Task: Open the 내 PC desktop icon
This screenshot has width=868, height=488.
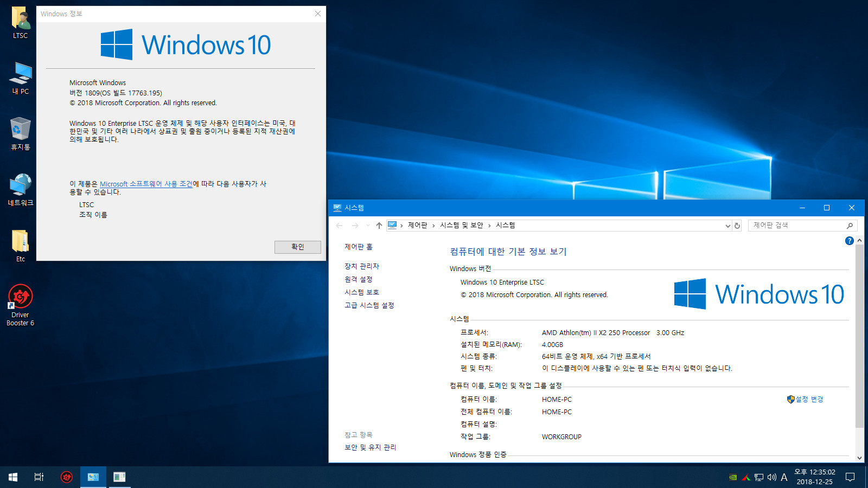Action: pos(21,79)
